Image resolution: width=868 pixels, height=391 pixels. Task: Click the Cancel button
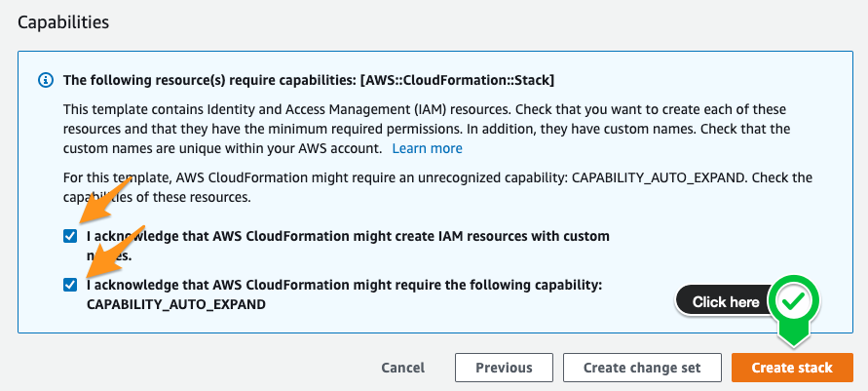[x=403, y=368]
